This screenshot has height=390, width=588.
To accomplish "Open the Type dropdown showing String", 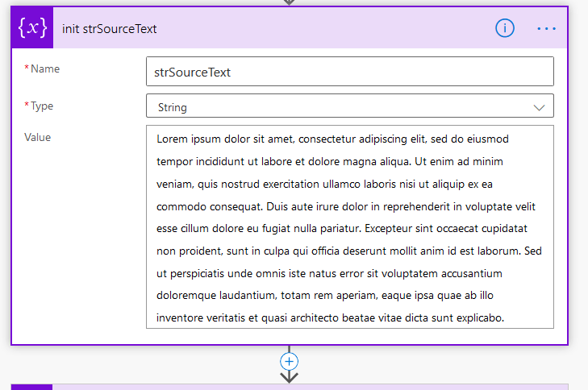I will click(339, 106).
